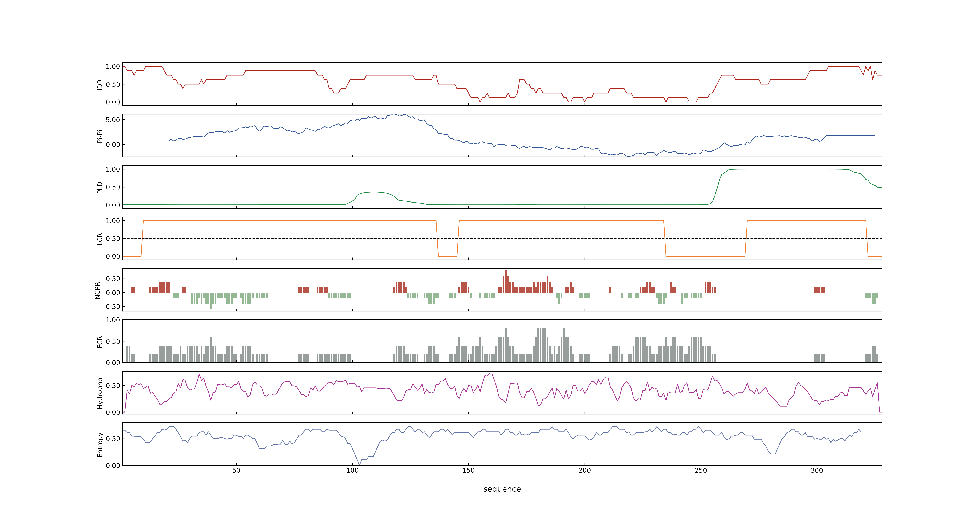Click the 1.00 tick of the FCR panel

pyautogui.click(x=113, y=320)
